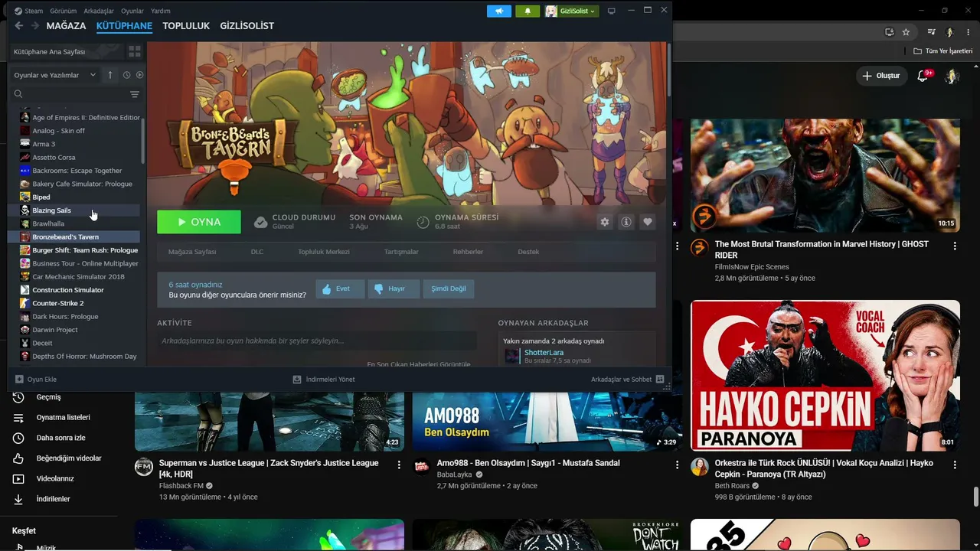The height and width of the screenshot is (551, 980).
Task: Open options for Superman vs Justice League video
Action: pyautogui.click(x=399, y=465)
